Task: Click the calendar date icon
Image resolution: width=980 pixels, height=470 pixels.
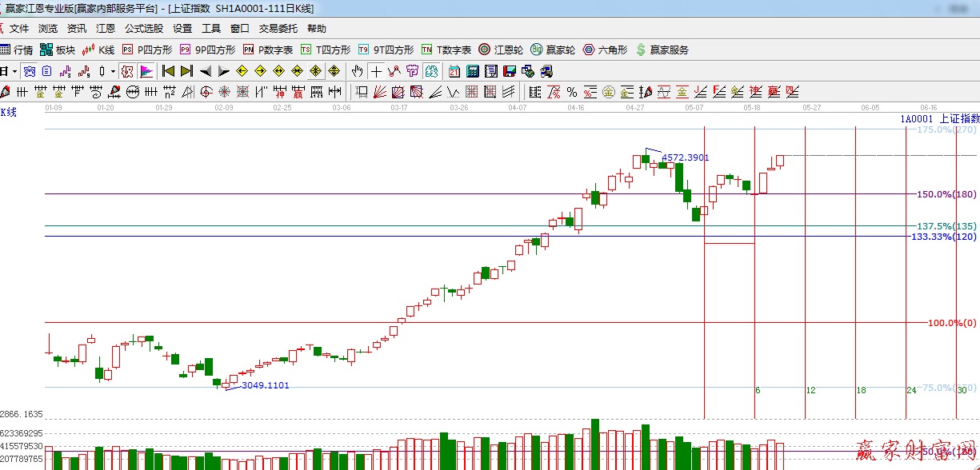Action: tap(454, 71)
